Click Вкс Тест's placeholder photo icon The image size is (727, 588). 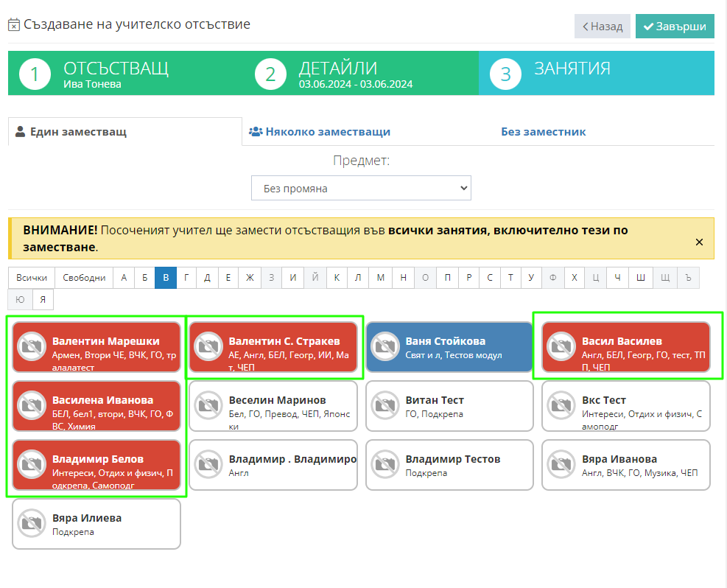click(x=561, y=406)
